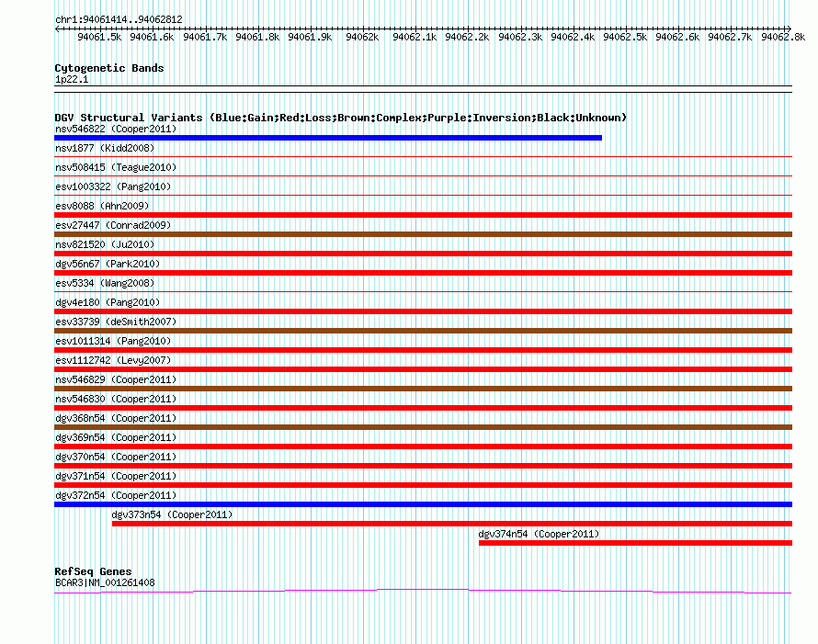Open esv1003322 (Pang2010) variant
This screenshot has height=644, width=818.
pos(113,186)
